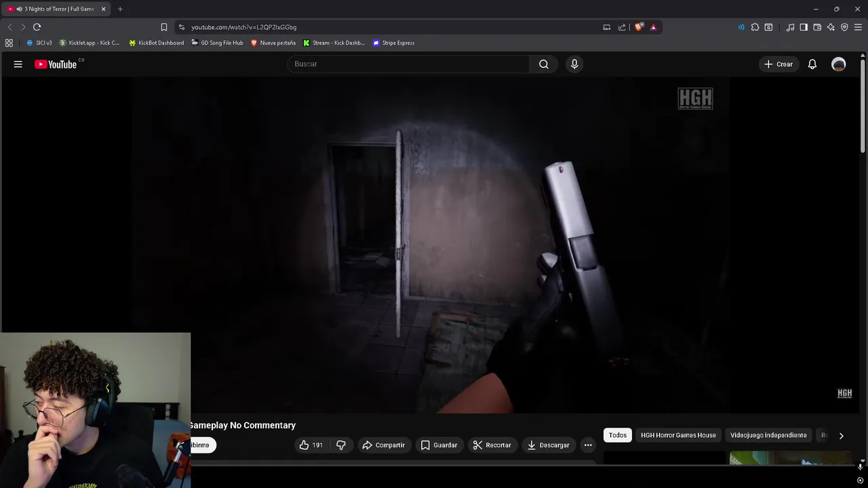This screenshot has width=868, height=488.
Task: Click the search magnifier button
Action: 544,64
